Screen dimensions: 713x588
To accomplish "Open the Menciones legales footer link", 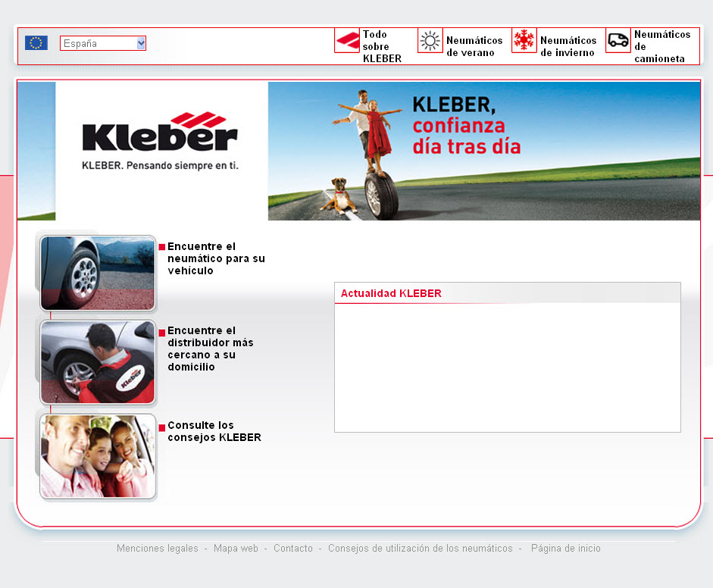I will tap(158, 548).
